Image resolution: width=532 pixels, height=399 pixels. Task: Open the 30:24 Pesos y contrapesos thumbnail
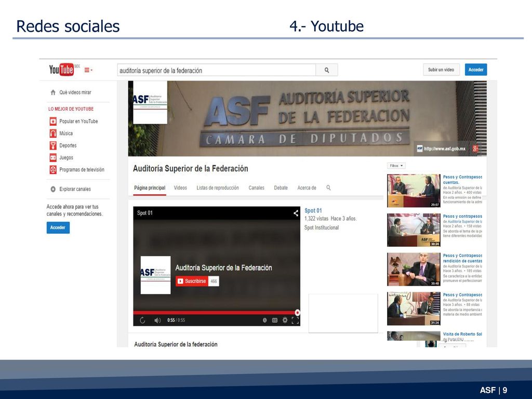click(414, 230)
